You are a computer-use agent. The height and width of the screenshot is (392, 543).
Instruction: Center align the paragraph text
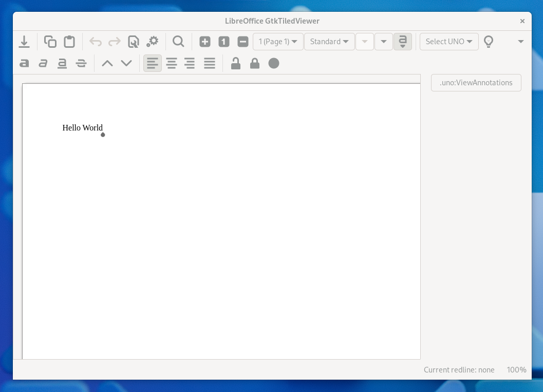[172, 63]
